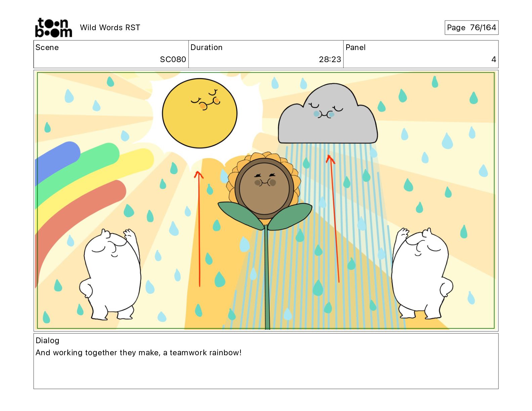
Task: Click the 'Duration' field label
Action: point(207,47)
